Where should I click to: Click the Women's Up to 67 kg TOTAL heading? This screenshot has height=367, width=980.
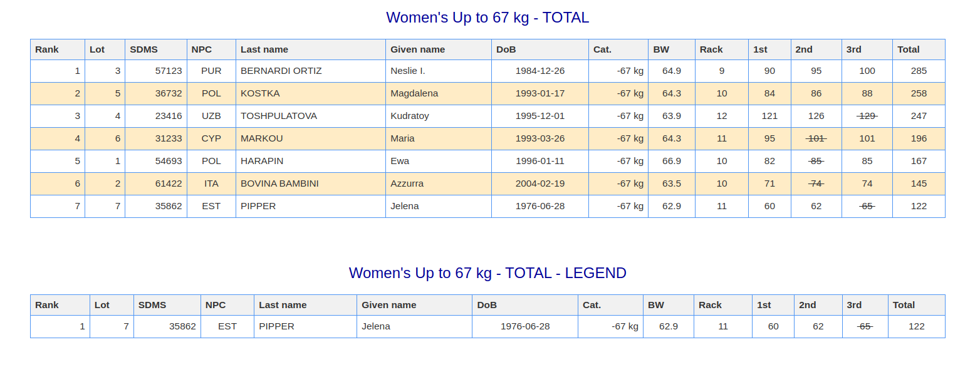[487, 18]
